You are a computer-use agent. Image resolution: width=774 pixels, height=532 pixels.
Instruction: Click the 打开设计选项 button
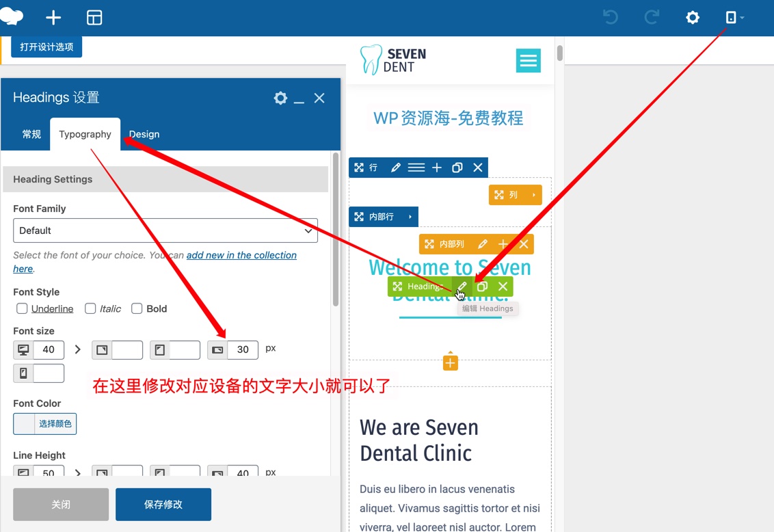pyautogui.click(x=46, y=47)
